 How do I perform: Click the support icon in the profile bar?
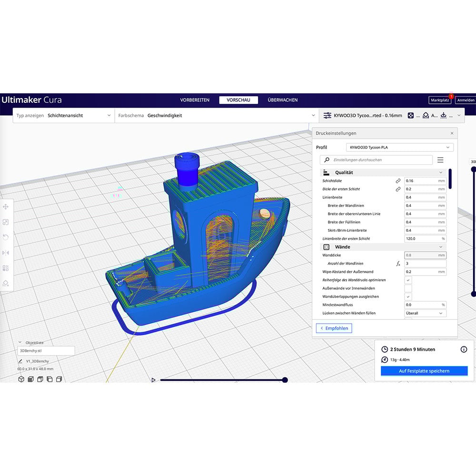click(x=426, y=115)
